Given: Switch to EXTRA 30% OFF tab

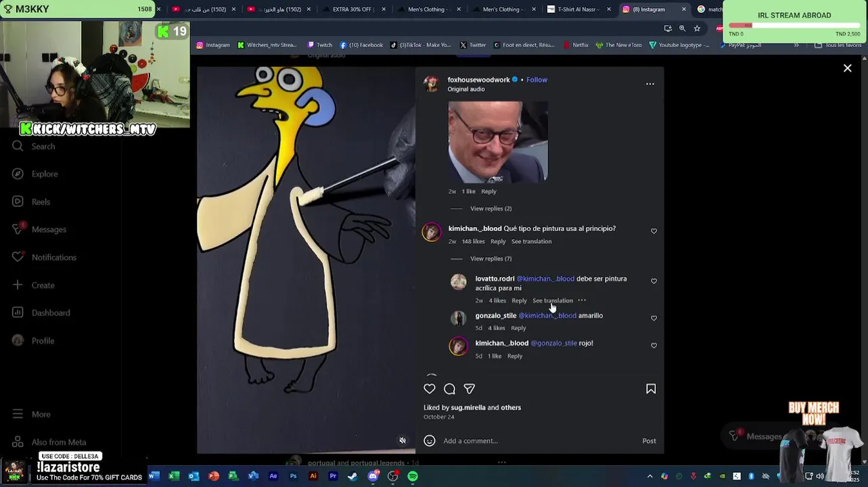Looking at the screenshot, I should click(x=352, y=9).
